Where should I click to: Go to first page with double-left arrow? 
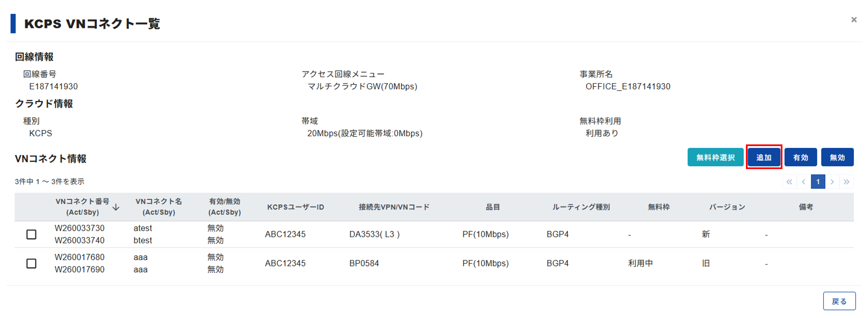coord(789,182)
